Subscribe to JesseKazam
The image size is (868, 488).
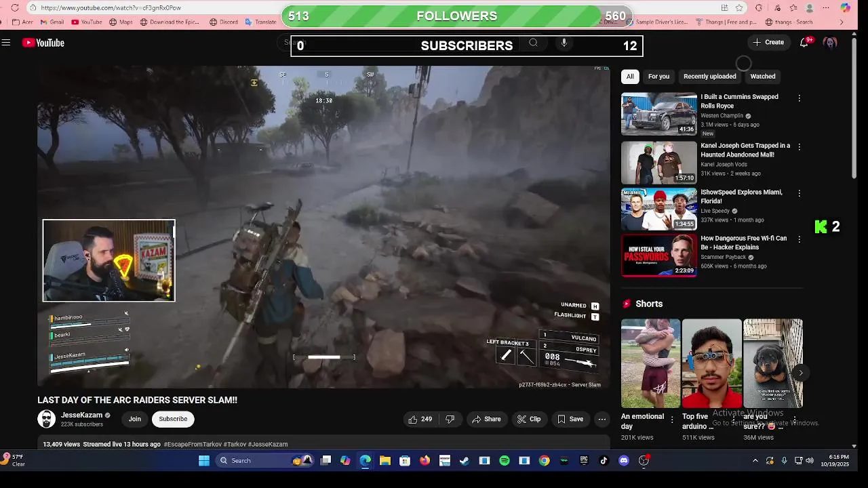(173, 419)
